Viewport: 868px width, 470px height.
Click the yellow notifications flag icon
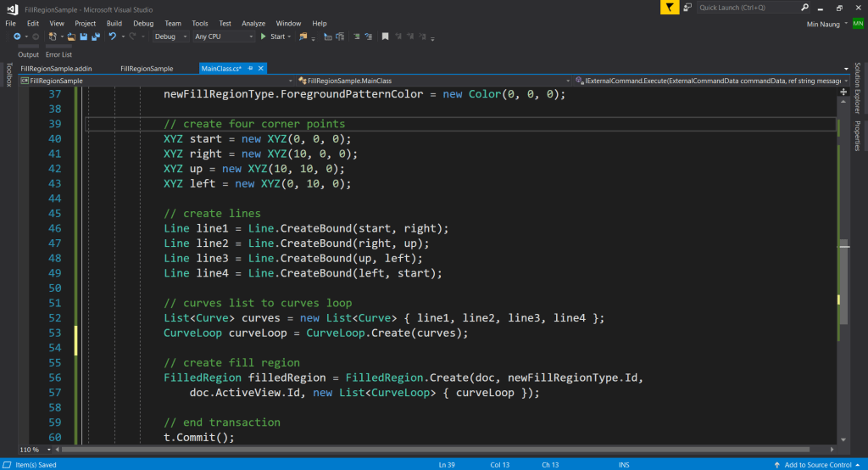[x=670, y=8]
